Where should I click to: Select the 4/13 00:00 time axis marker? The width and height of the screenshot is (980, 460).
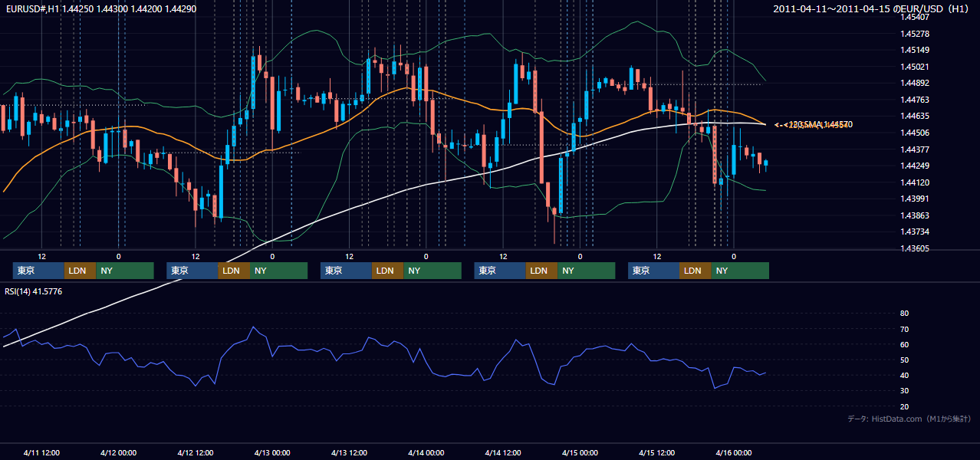(272, 453)
